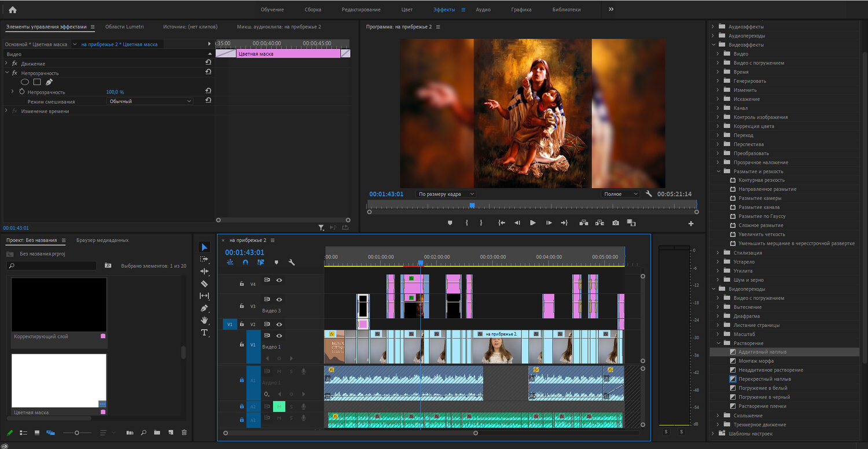Screen dimensions: 868x449
Task: Toggle solo on track A1
Action: tap(291, 371)
